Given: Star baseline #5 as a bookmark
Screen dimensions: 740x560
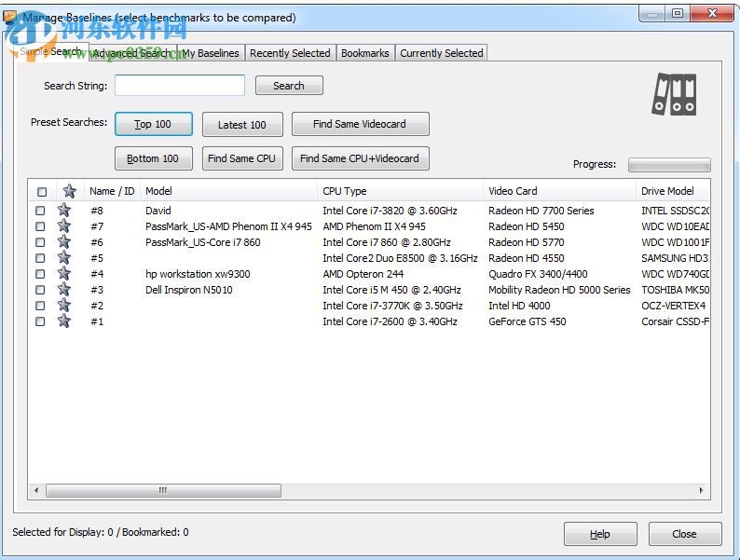Looking at the screenshot, I should [64, 257].
